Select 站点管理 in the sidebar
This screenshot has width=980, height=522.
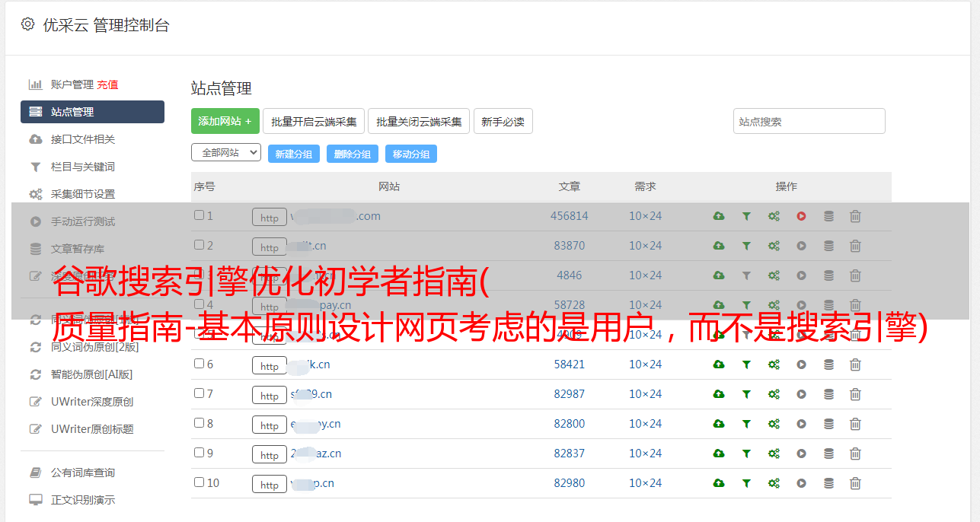pos(92,112)
